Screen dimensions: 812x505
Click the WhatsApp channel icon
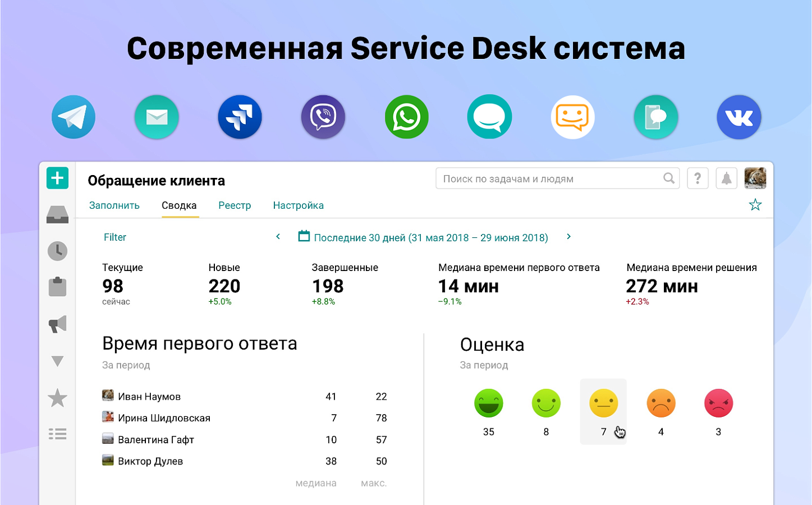406,117
